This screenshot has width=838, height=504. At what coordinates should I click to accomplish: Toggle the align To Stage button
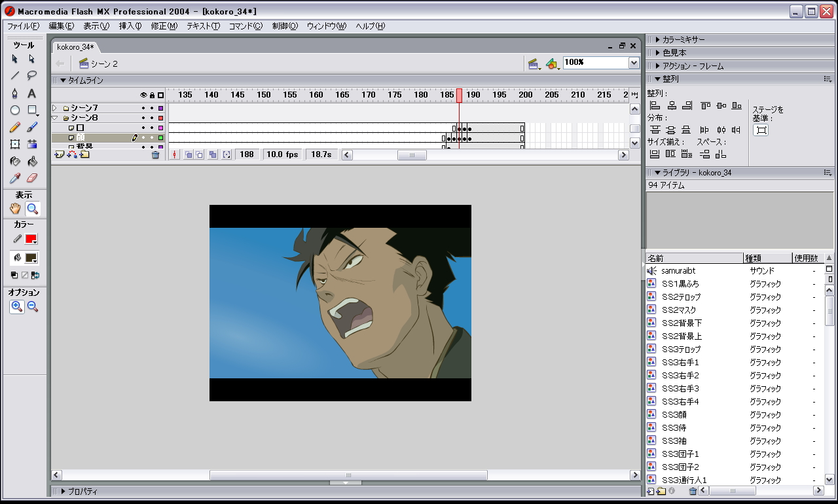(761, 130)
